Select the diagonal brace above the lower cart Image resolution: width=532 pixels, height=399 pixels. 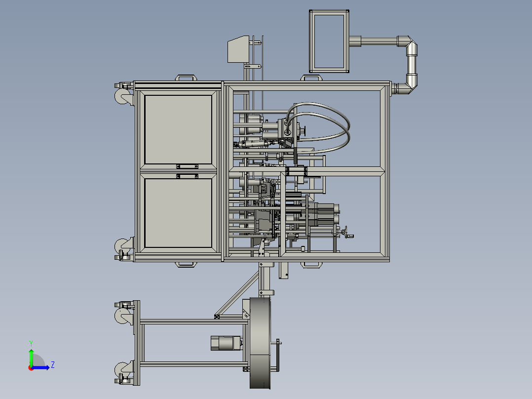[237, 294]
